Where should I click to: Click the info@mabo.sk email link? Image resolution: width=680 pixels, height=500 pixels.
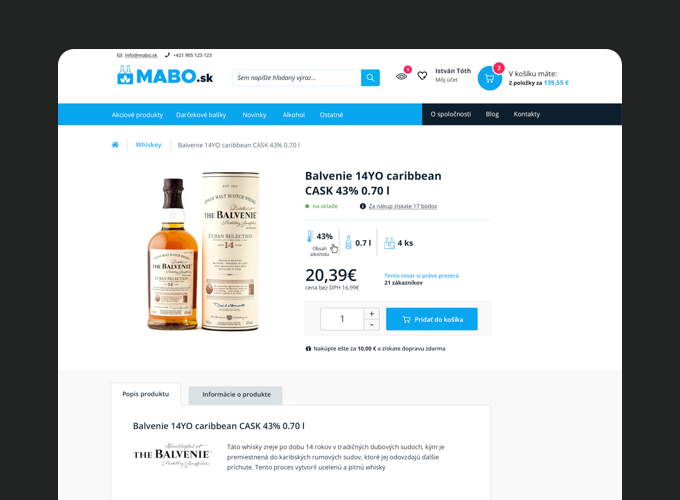(141, 55)
